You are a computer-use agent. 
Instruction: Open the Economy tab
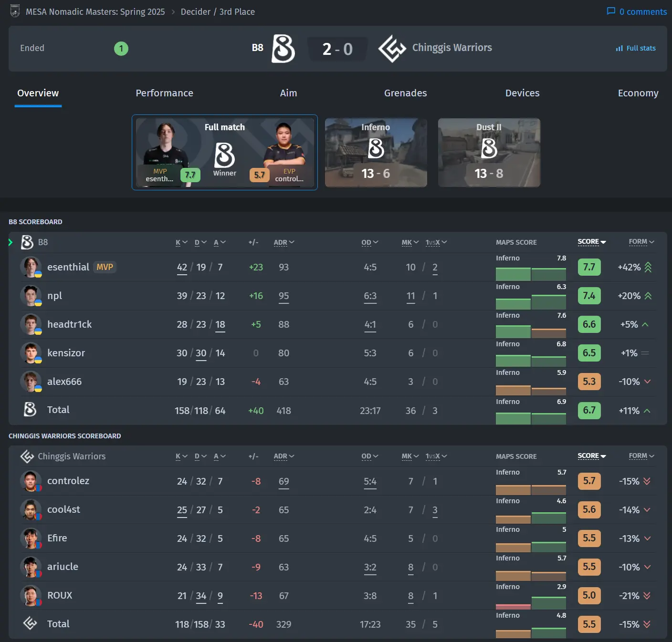638,93
